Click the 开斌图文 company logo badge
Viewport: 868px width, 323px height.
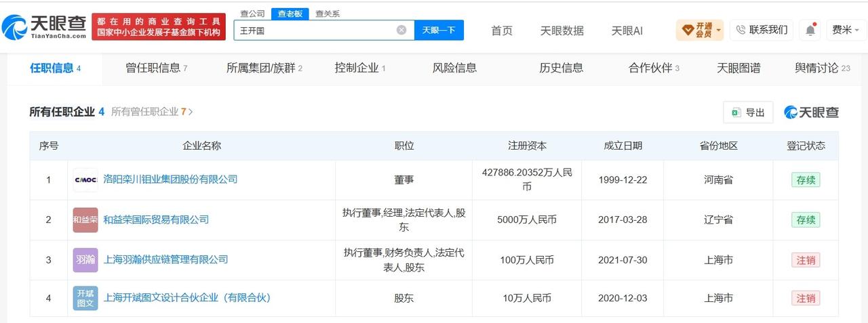[85, 298]
